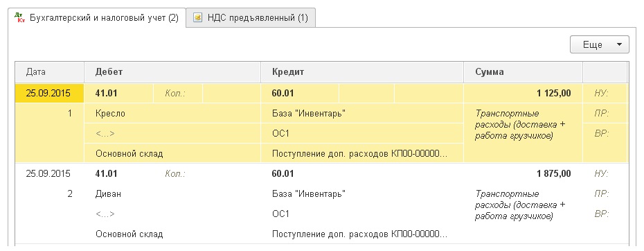Select the date 25.09.2015 in the second entry
This screenshot has width=644, height=251.
[48, 173]
